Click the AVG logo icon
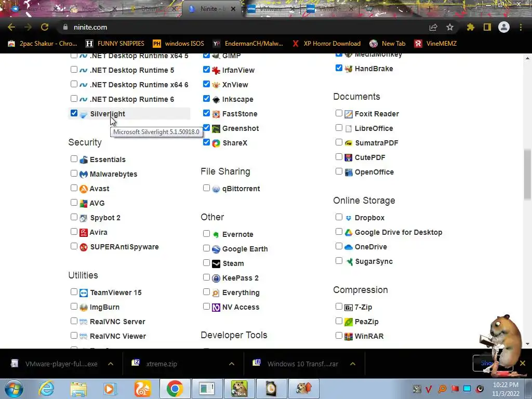532x399 pixels. (84, 204)
